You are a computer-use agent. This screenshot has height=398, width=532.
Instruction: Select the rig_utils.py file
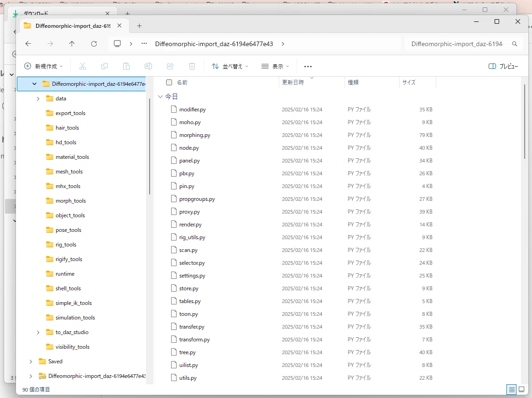192,237
